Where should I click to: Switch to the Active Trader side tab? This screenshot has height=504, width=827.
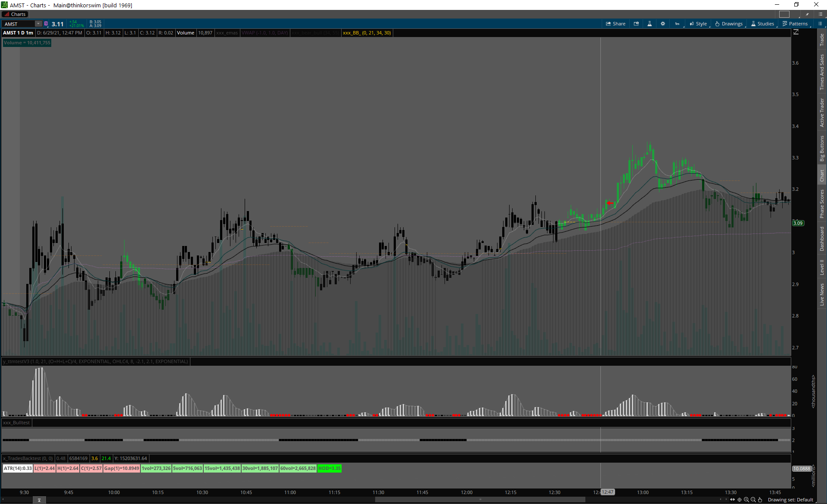[822, 112]
